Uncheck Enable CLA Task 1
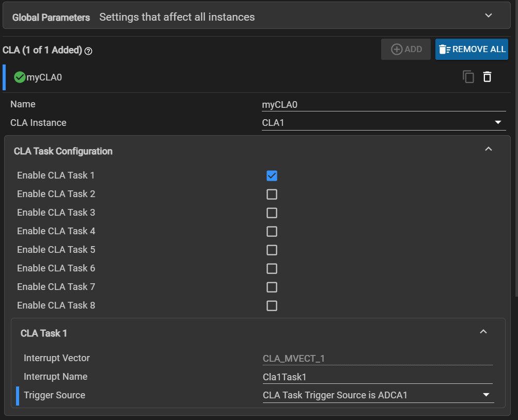 coord(272,176)
